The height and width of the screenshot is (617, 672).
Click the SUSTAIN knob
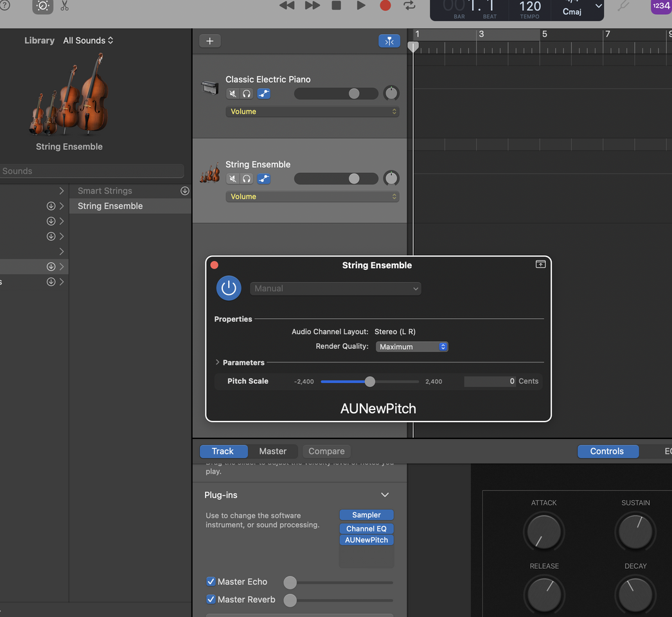point(635,532)
